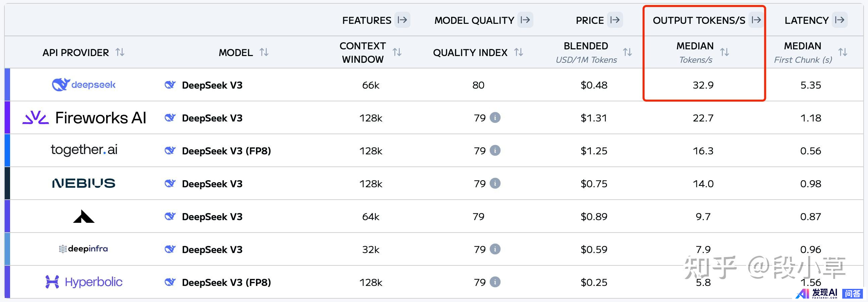Click the OUTPUT TOKENS/S group header label
Viewport: 868px width, 302px height.
(699, 20)
